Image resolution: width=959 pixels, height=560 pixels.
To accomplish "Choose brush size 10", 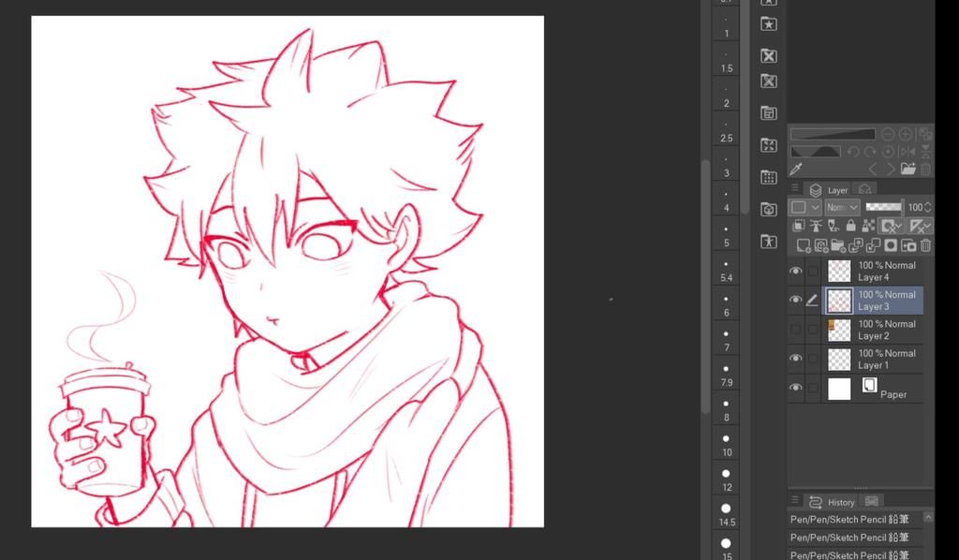I will coord(726,445).
